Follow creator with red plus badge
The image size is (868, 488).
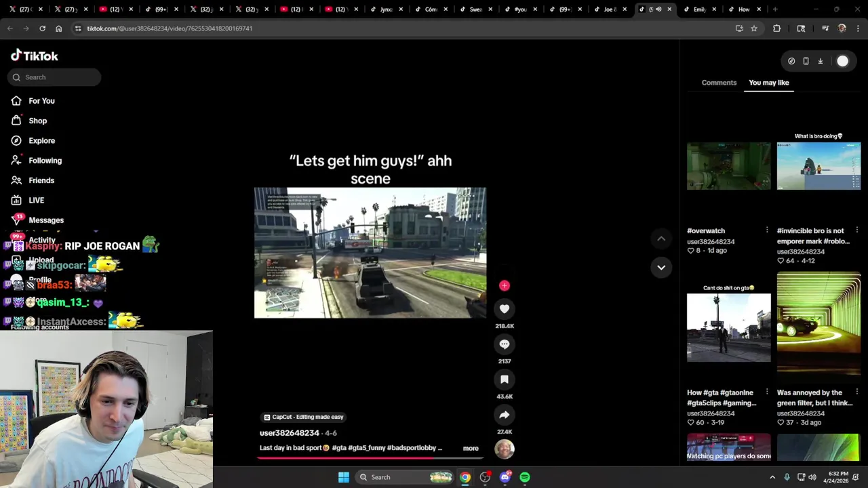point(504,285)
